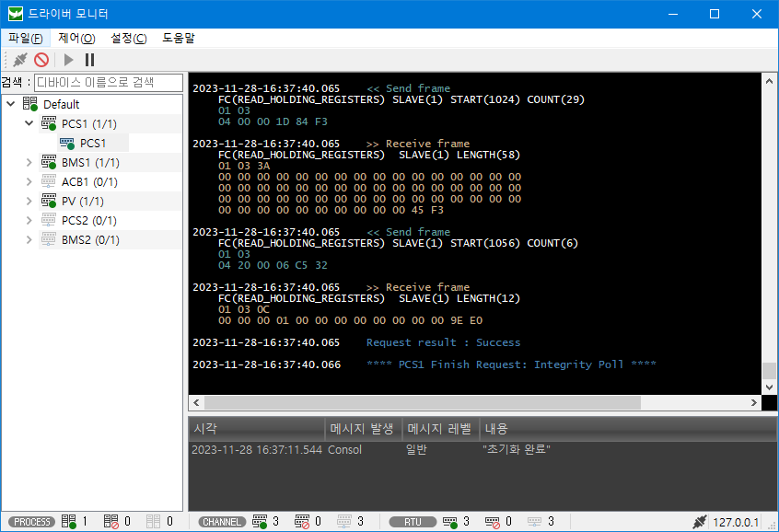Viewport: 779px width, 532px height.
Task: Pause the log with the pause button
Action: [90, 60]
